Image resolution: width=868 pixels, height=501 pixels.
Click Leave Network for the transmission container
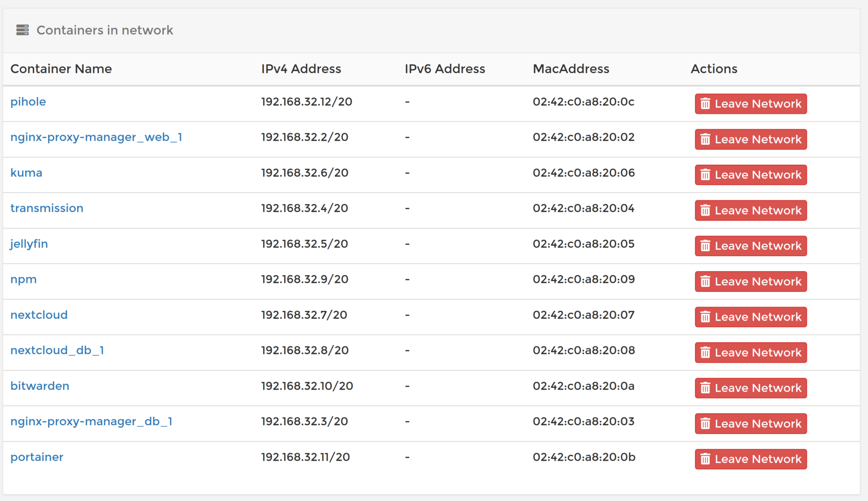click(751, 210)
